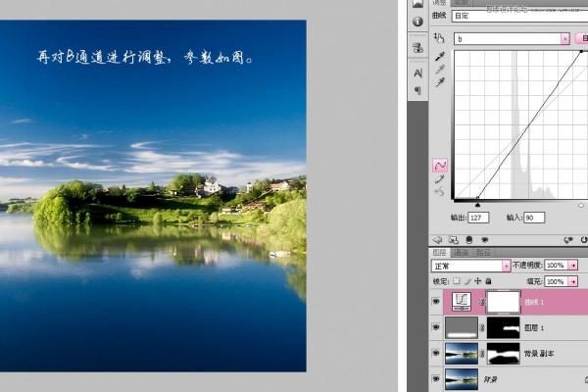Select the on-image curve adjustment hand tool

(x=439, y=38)
